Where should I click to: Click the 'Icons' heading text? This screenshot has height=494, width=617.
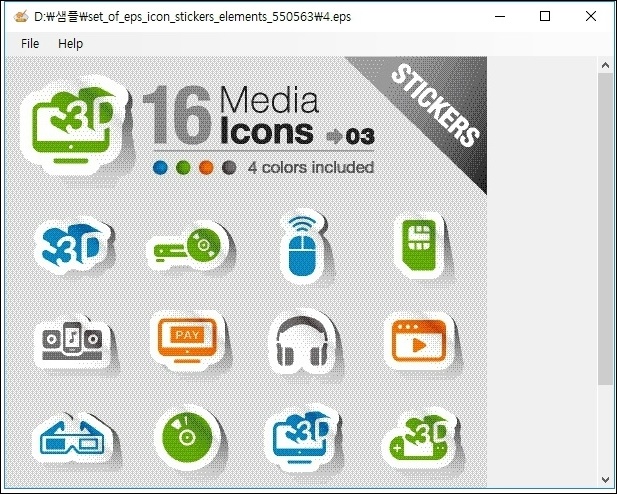pos(267,131)
